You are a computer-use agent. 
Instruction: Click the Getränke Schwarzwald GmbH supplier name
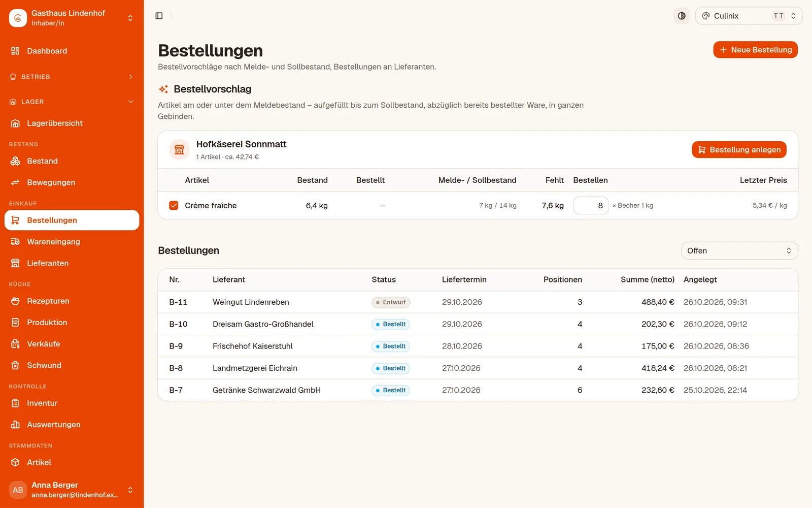tap(266, 390)
